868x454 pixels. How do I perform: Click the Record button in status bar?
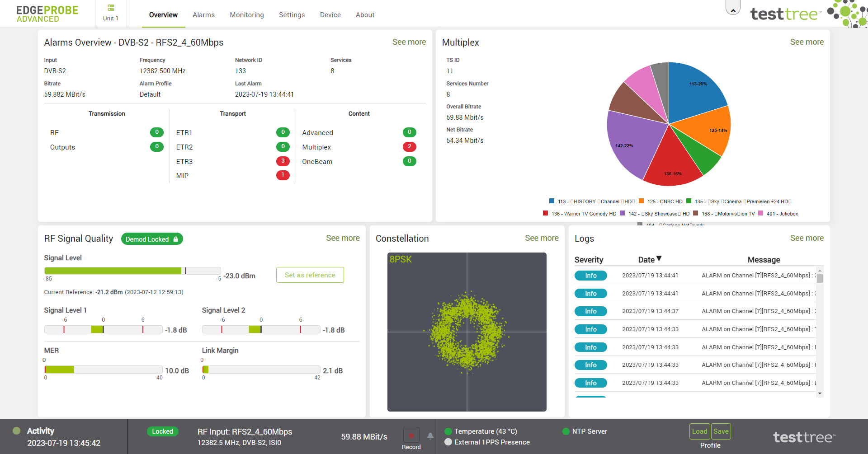coord(411,435)
